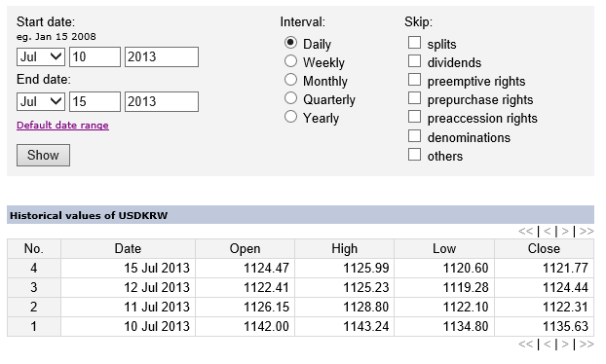This screenshot has width=606, height=364.
Task: Go to next page above the table
Action: point(565,232)
